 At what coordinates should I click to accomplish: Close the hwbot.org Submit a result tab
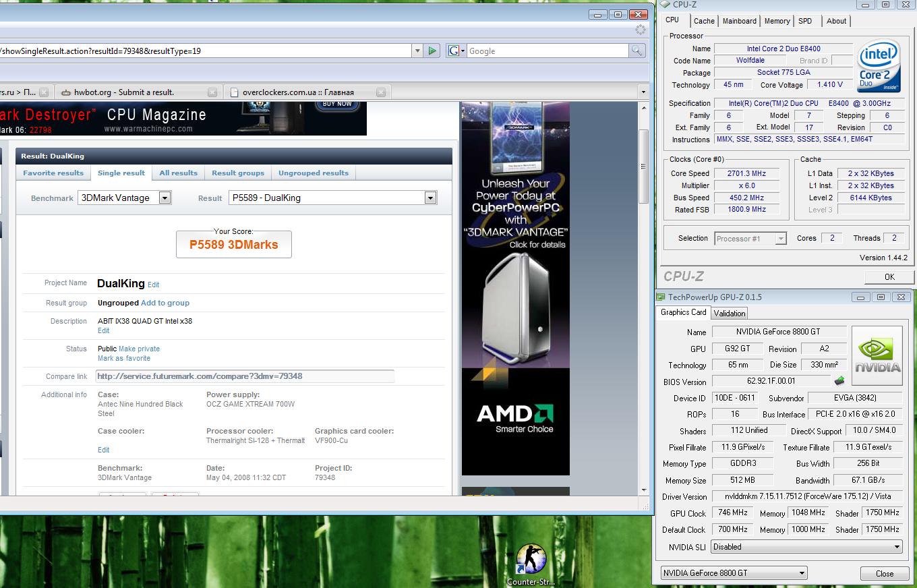212,92
